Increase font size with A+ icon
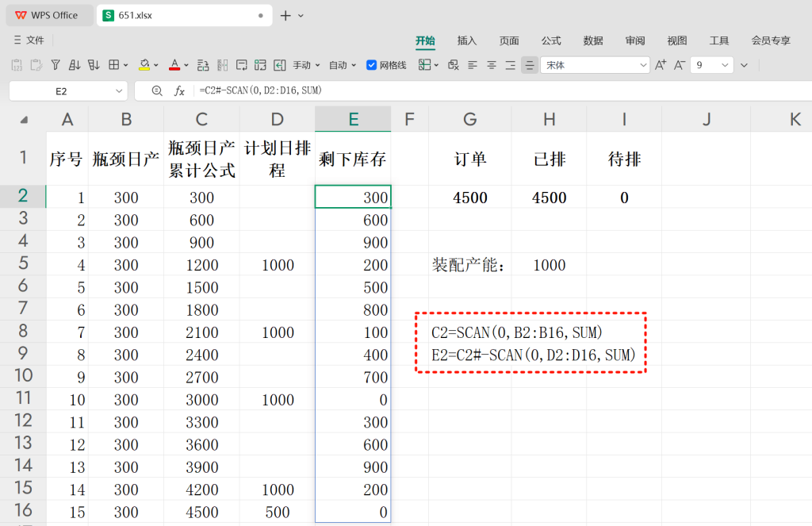 pos(661,65)
